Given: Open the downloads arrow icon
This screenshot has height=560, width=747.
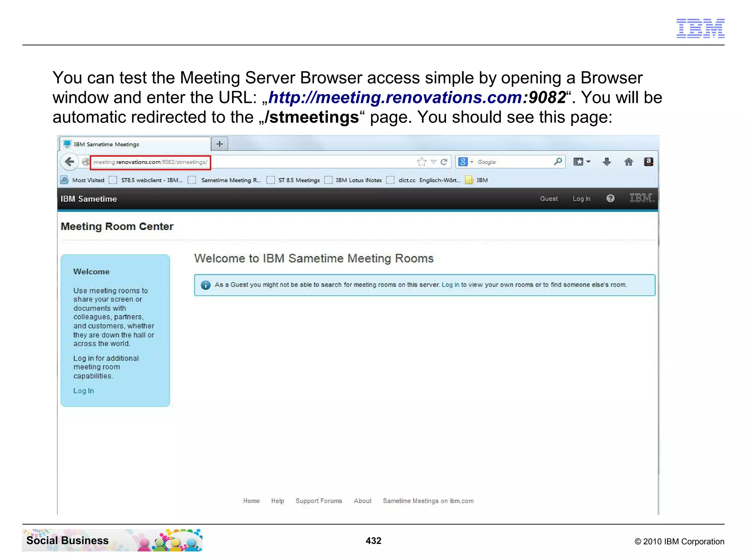Looking at the screenshot, I should [607, 162].
